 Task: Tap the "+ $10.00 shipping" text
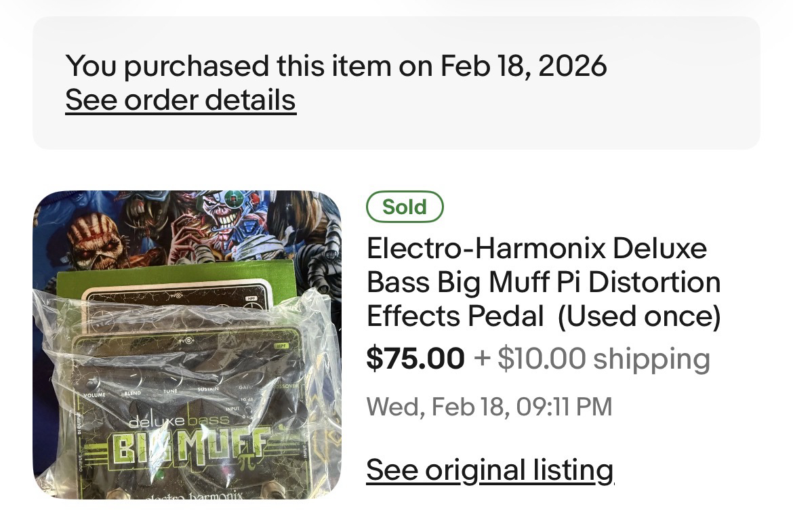(x=592, y=359)
